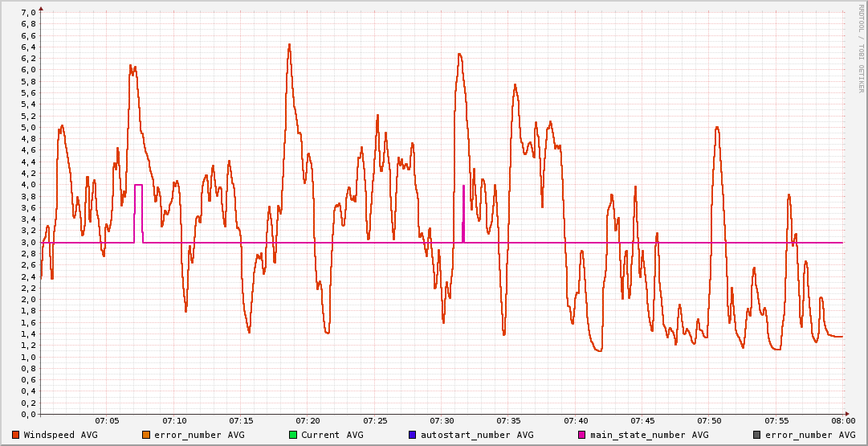This screenshot has width=868, height=446.
Task: Click the blue autostart_number legend swatch
Action: [413, 435]
